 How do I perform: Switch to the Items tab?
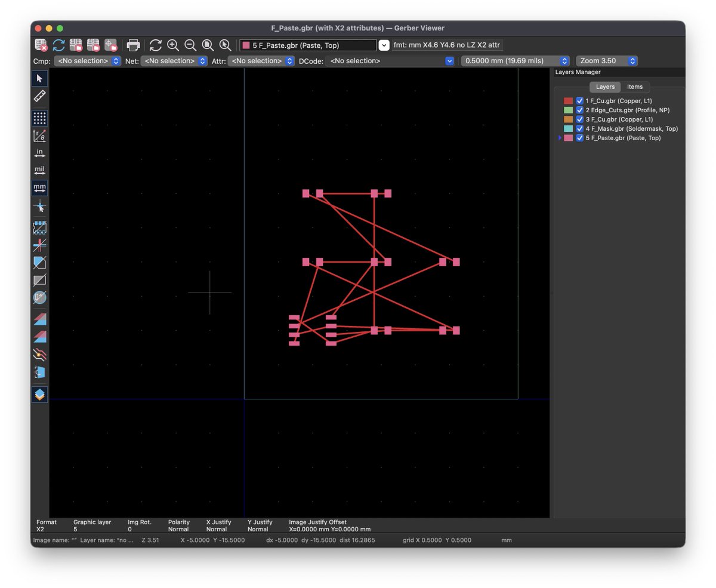click(635, 87)
